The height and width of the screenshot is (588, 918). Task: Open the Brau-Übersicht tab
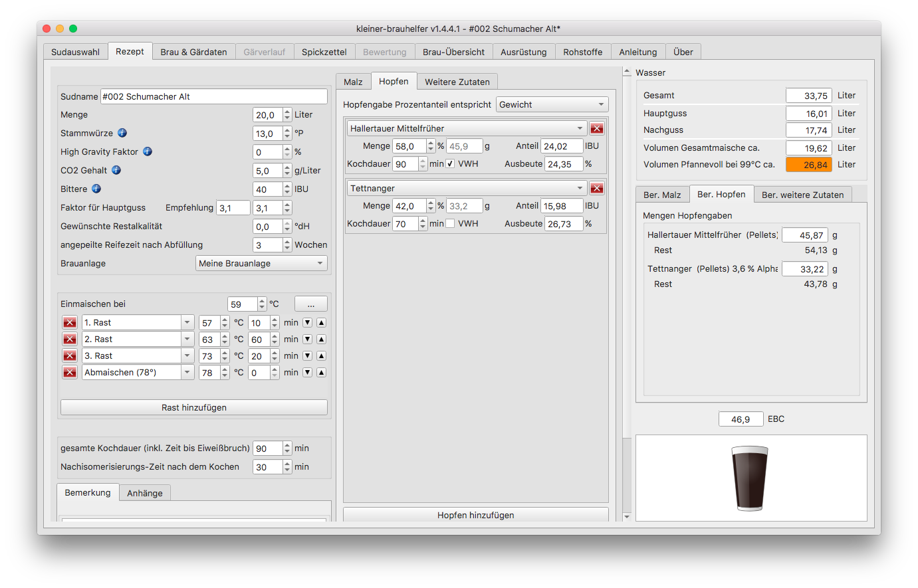453,52
